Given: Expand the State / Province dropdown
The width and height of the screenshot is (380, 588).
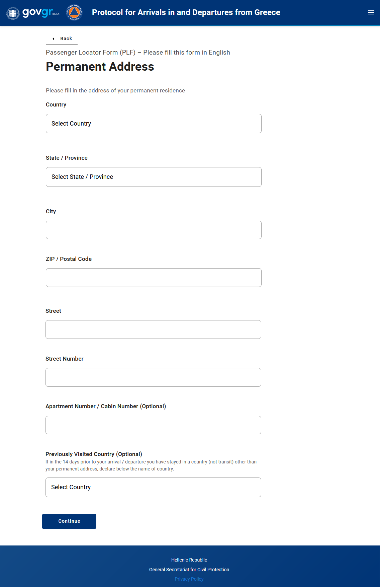Looking at the screenshot, I should click(154, 177).
